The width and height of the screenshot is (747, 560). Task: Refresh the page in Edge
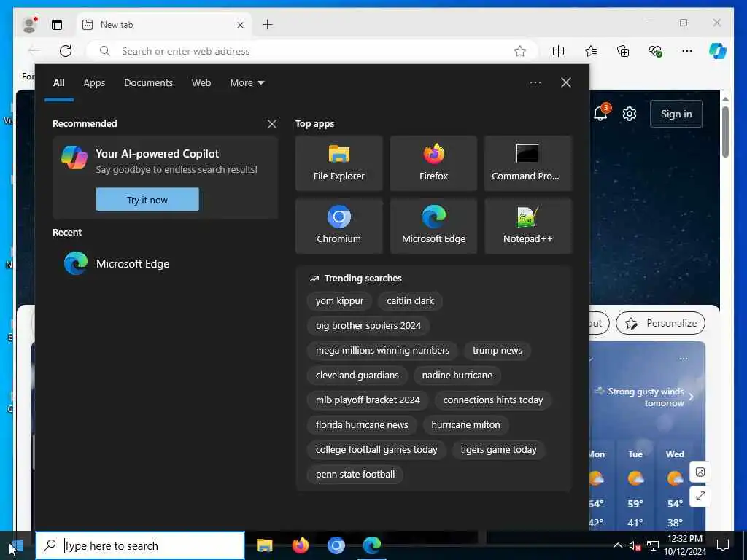pos(66,51)
